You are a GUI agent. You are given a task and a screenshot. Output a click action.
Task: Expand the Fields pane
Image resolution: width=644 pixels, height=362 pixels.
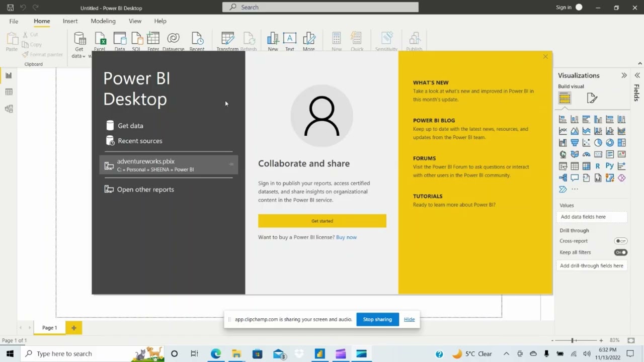pyautogui.click(x=637, y=75)
